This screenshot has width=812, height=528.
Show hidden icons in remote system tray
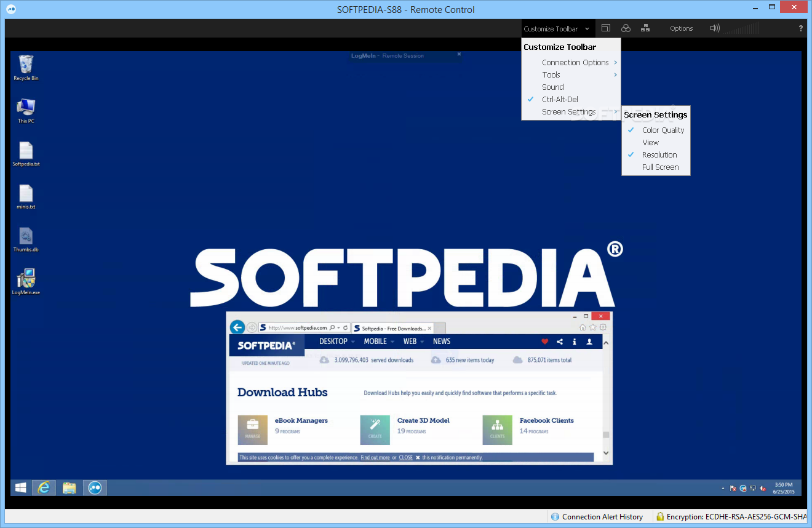point(723,489)
